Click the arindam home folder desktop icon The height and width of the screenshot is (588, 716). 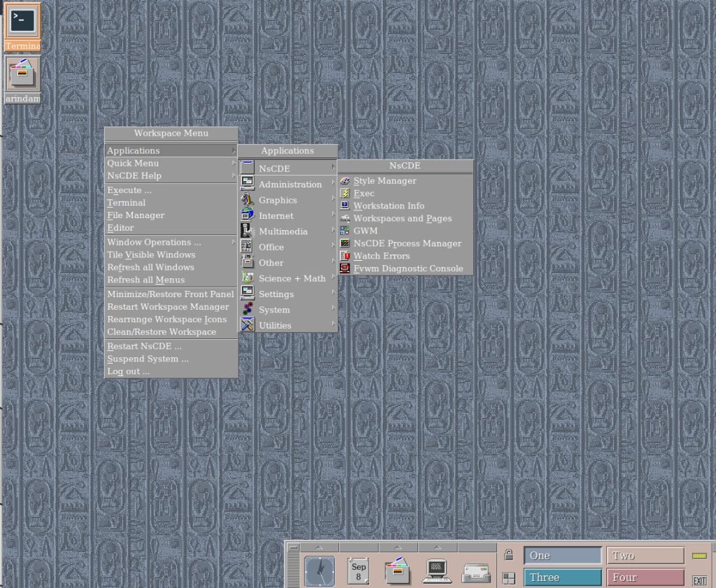point(22,80)
